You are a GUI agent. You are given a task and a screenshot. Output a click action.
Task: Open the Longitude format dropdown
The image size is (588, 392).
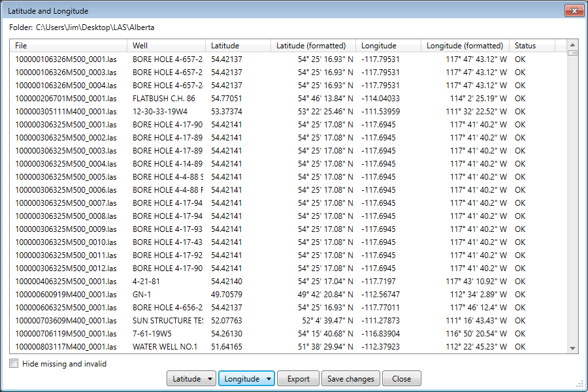pos(246,378)
